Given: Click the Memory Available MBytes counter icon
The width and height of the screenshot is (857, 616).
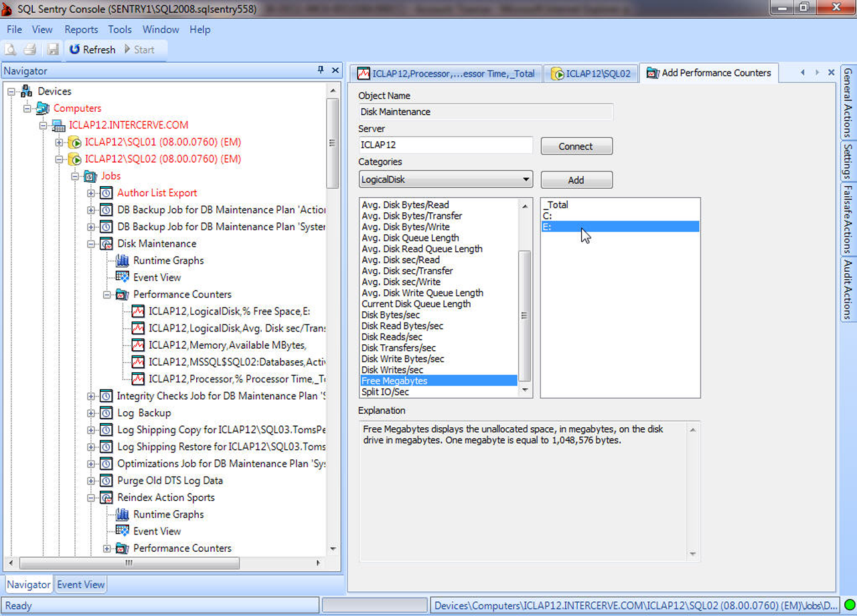Looking at the screenshot, I should (138, 345).
